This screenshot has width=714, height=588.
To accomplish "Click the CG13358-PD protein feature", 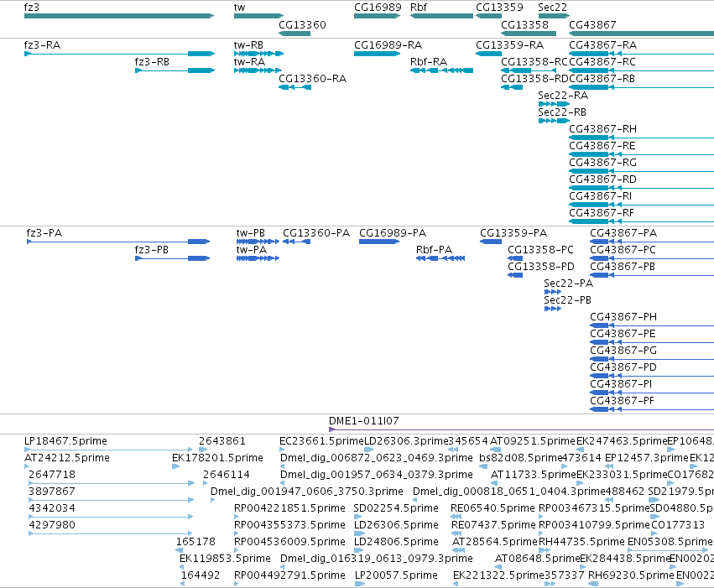I will click(x=515, y=275).
